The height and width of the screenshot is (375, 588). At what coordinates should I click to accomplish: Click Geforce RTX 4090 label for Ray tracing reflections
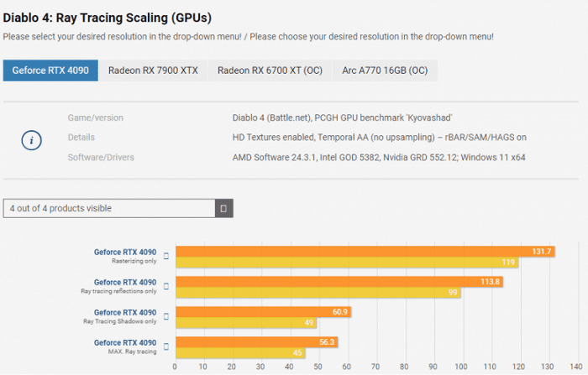coord(124,282)
